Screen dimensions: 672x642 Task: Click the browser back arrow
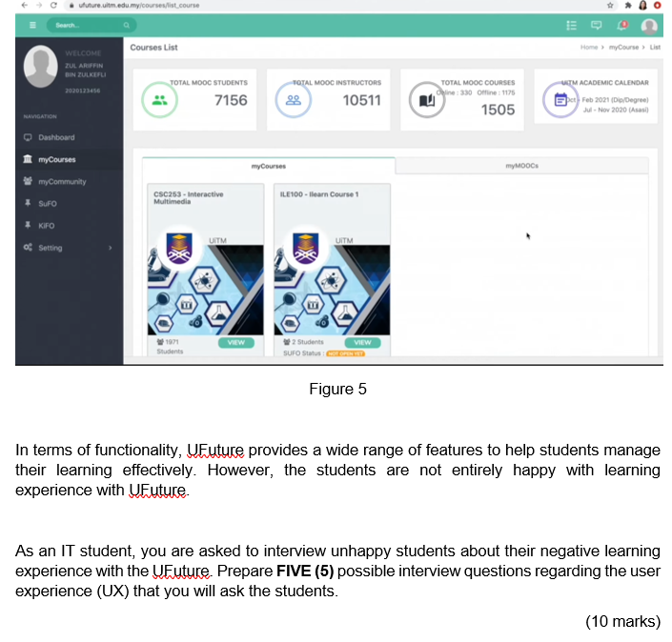tap(25, 5)
